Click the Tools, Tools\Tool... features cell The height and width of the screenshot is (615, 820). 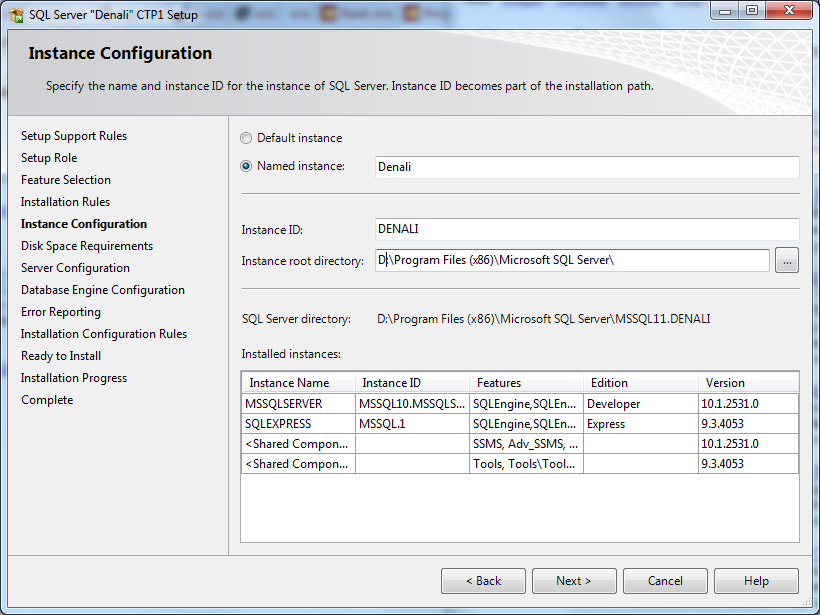pos(526,463)
